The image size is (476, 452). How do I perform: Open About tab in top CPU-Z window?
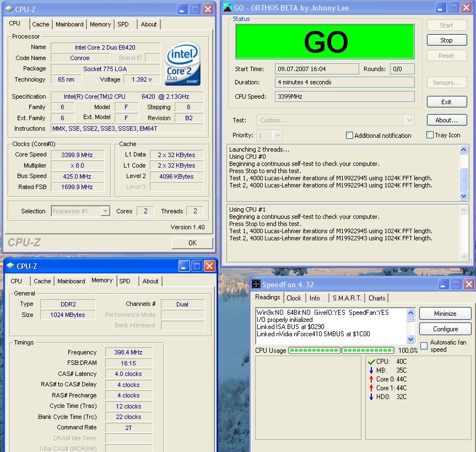point(149,24)
